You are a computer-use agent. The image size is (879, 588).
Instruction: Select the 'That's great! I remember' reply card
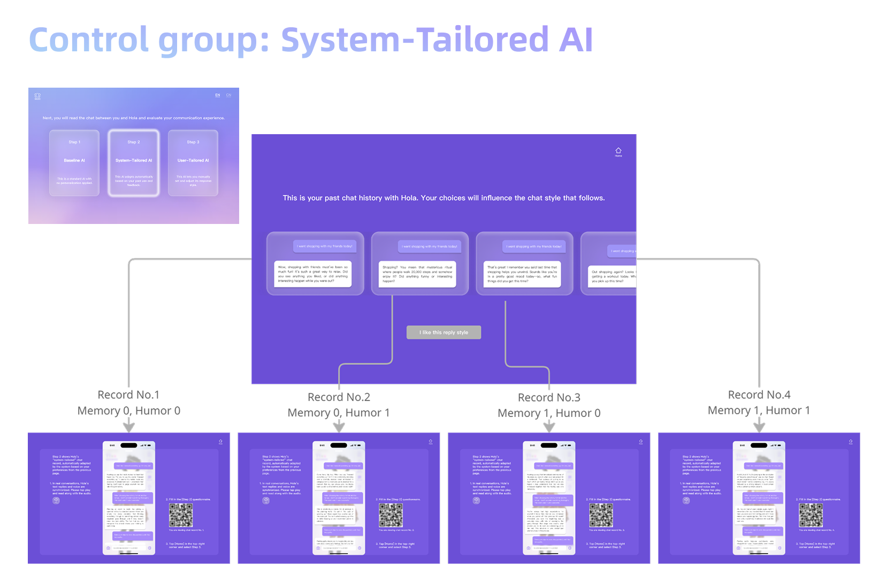click(524, 263)
